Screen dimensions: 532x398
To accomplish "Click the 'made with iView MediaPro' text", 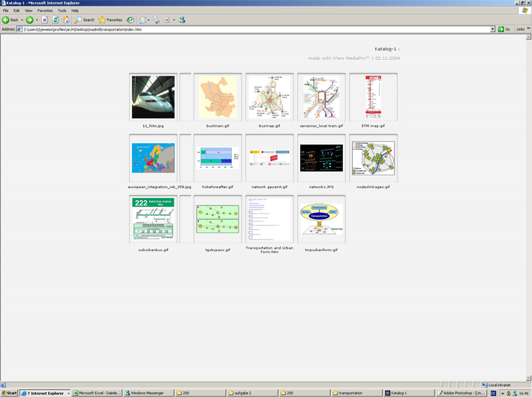I will pyautogui.click(x=338, y=58).
